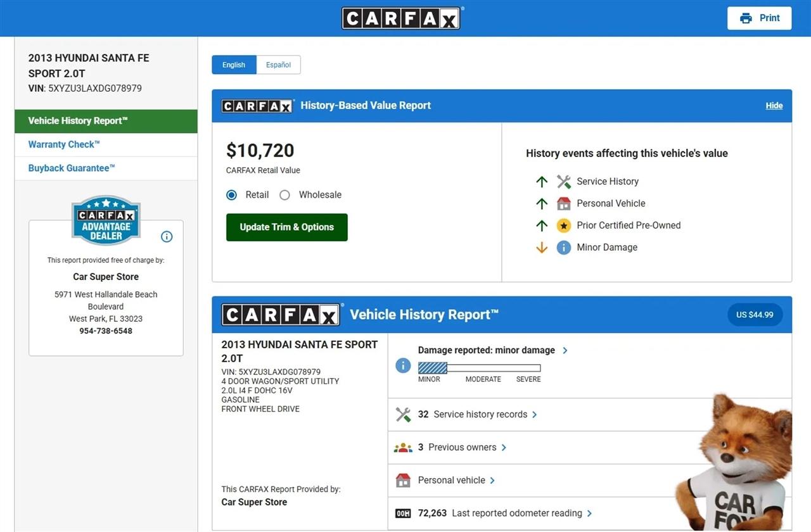Click the Minor Damage info icon
Screen dimensions: 811x532
click(563, 248)
